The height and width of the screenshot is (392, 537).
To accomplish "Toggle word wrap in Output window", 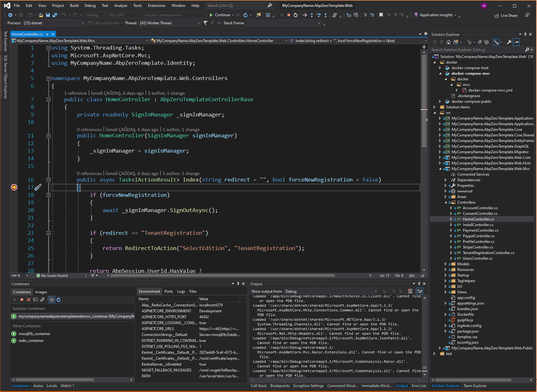I will [x=420, y=291].
